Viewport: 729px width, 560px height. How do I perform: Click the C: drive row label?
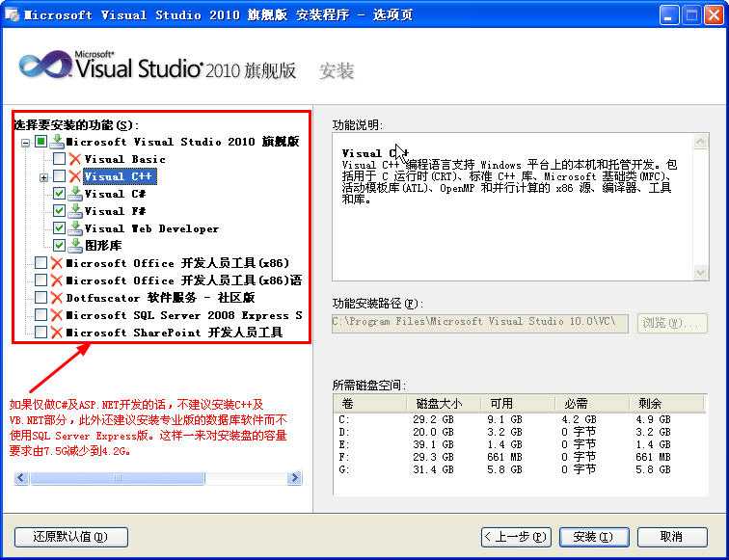coord(344,419)
